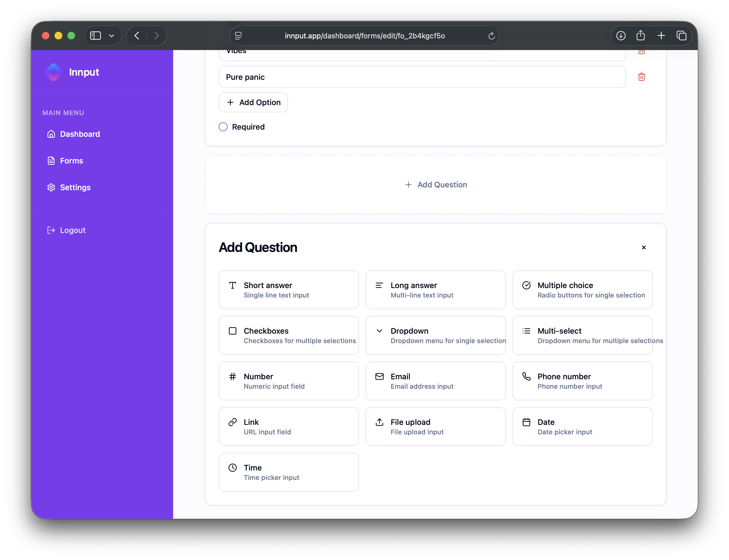The image size is (729, 560).
Task: Select the Phone number question icon
Action: 526,376
